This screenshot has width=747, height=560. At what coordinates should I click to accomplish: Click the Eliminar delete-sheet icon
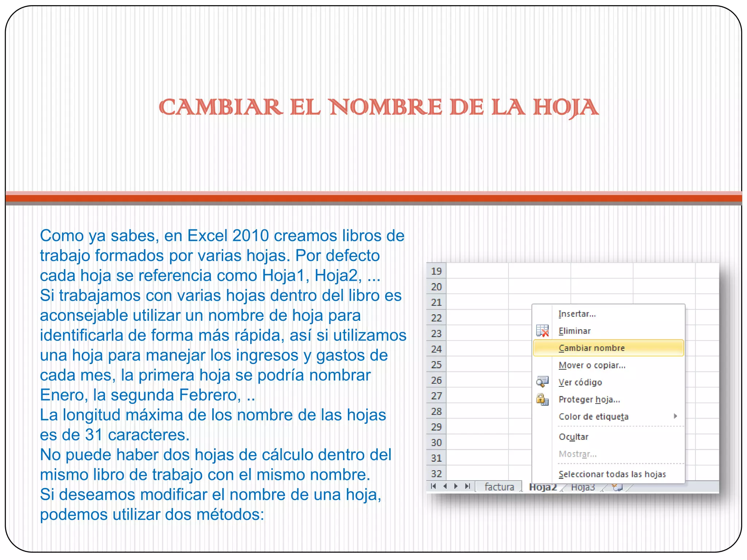point(542,331)
